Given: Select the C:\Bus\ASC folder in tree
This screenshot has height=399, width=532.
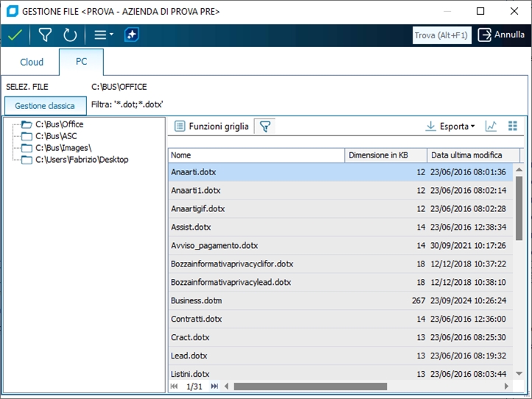Looking at the screenshot, I should [55, 136].
